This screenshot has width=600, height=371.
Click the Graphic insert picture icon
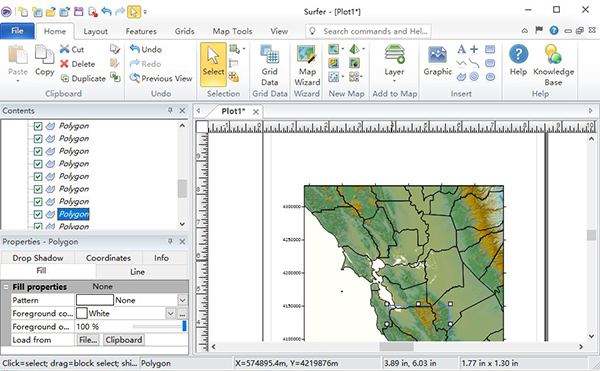[x=437, y=55]
